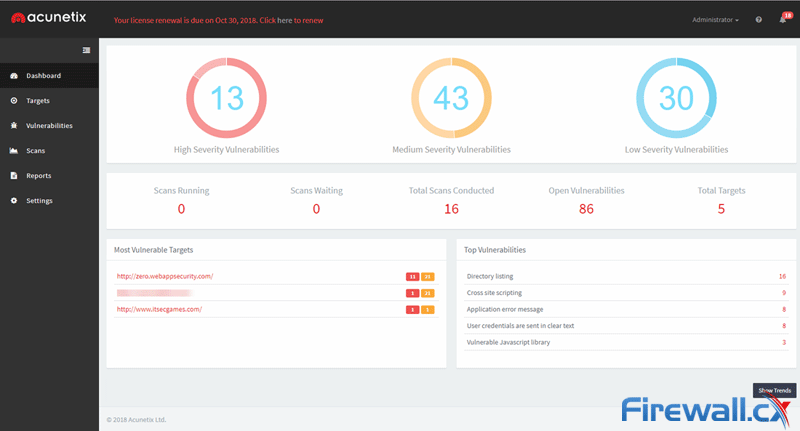Viewport: 800px width, 431px height.
Task: Click the orange badge on the blurred target row
Action: click(x=428, y=293)
